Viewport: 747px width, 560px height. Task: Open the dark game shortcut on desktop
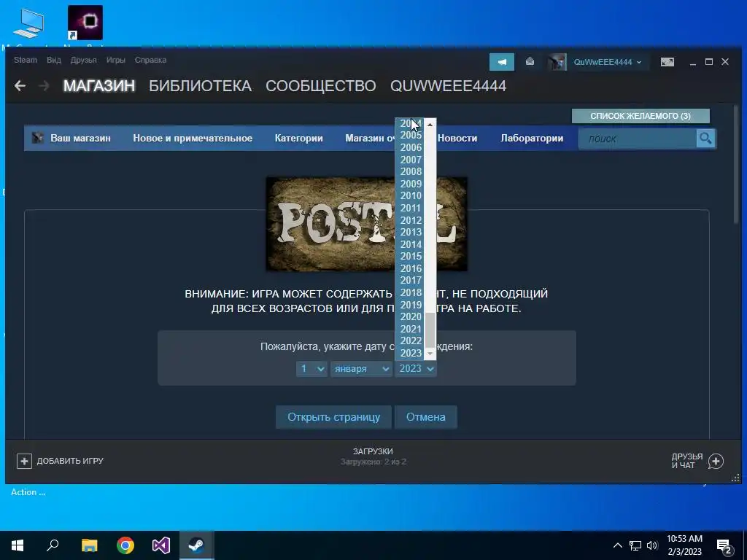85,23
